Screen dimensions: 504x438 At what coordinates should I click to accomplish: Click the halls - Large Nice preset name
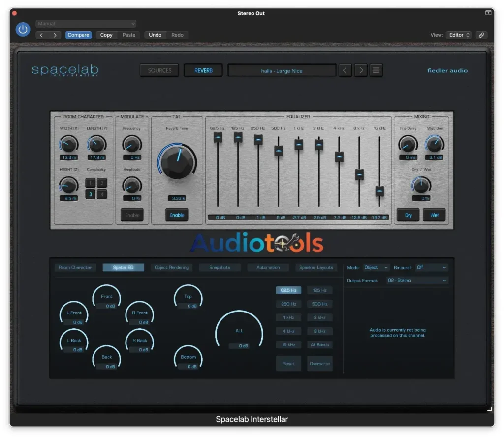click(282, 70)
